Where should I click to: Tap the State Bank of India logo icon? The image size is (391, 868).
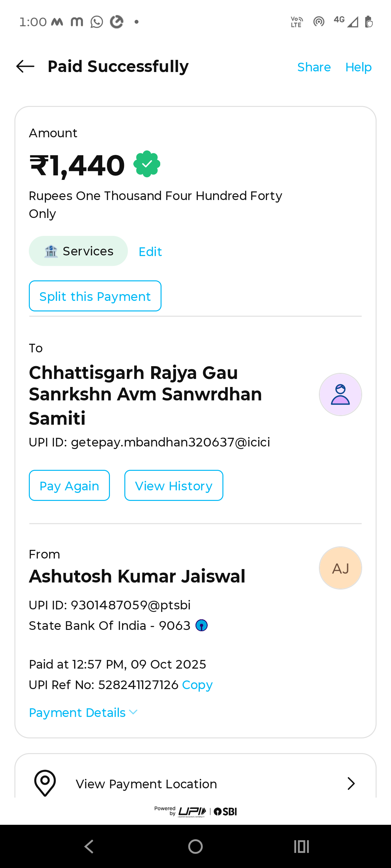click(x=201, y=626)
